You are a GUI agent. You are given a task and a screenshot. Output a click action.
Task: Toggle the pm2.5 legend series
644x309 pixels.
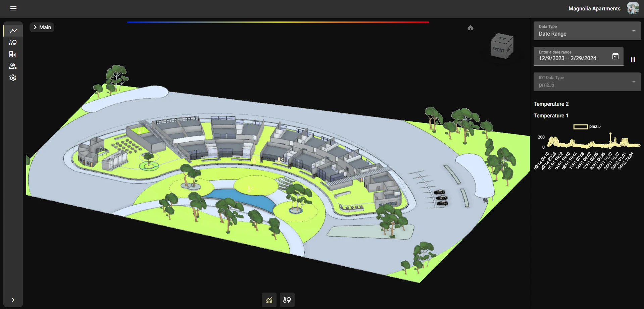(581, 126)
